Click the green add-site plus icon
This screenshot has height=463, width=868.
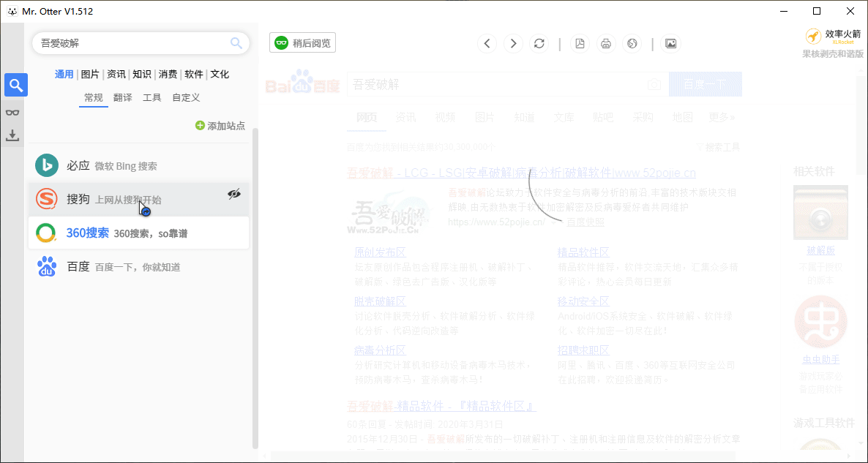click(x=200, y=126)
